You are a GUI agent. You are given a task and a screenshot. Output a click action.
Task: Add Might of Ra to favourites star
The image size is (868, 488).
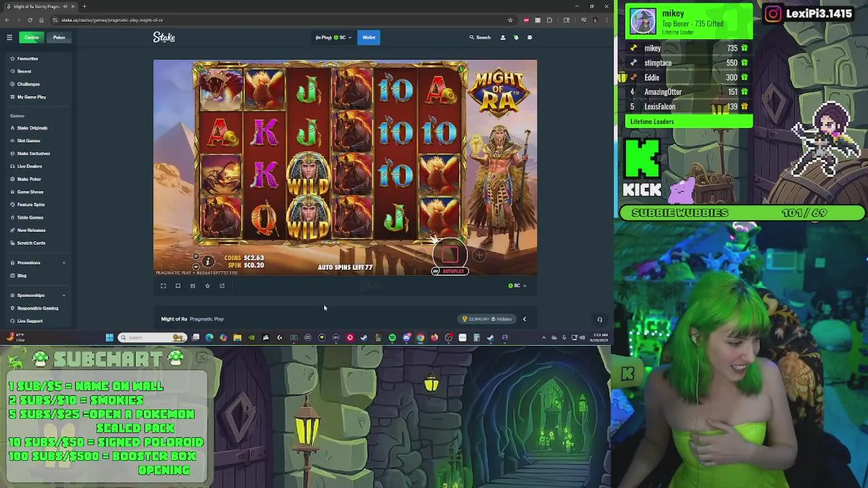tap(208, 285)
